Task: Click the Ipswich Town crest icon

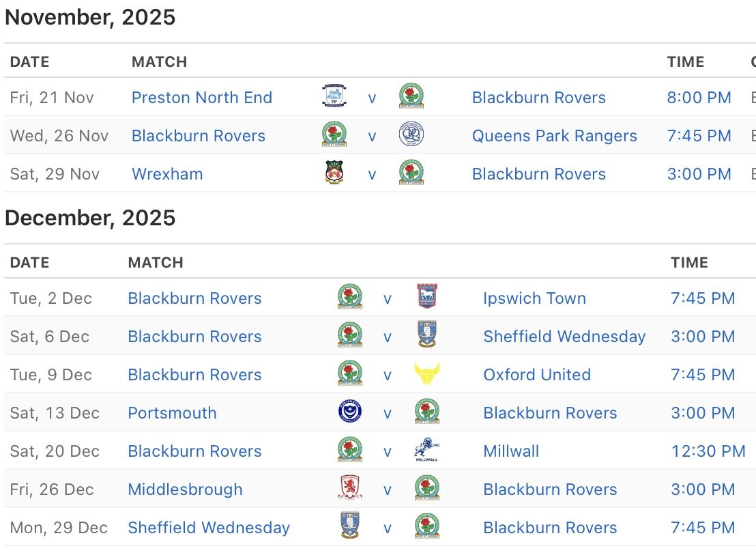Action: [x=426, y=298]
